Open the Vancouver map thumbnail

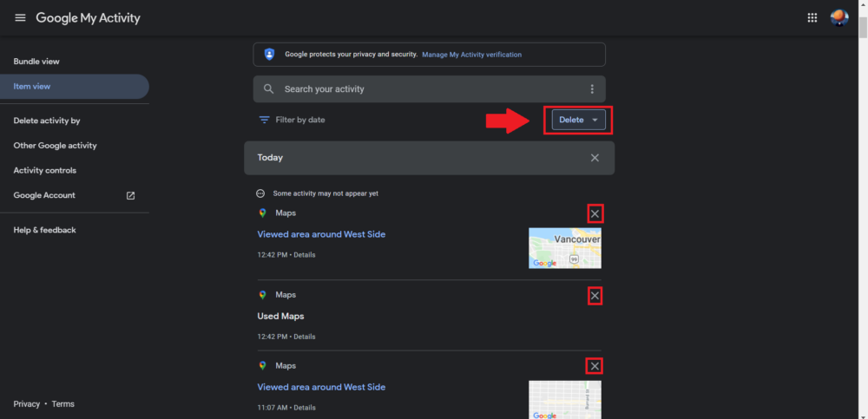[x=565, y=248]
